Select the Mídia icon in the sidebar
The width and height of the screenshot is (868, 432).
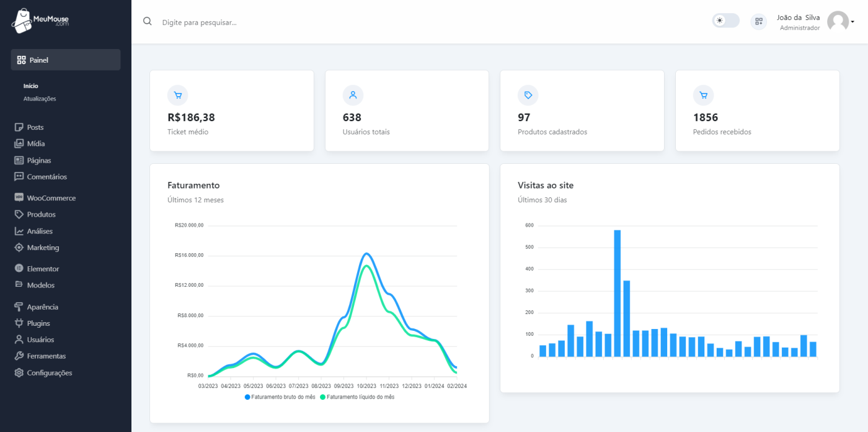[18, 143]
